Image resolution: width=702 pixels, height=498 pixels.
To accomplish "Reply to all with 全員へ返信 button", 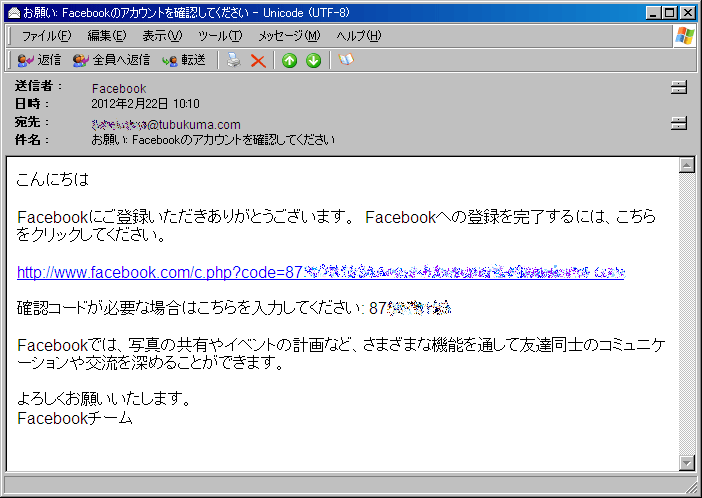I will (x=111, y=60).
